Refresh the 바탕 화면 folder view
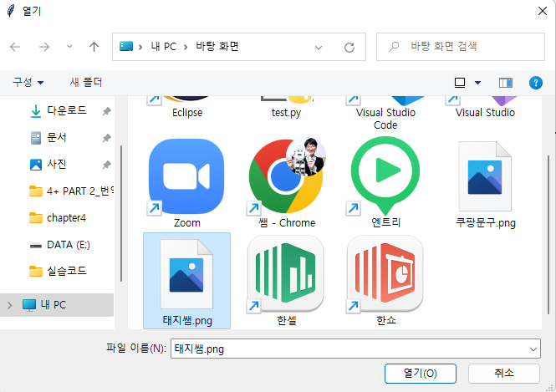 [x=349, y=47]
